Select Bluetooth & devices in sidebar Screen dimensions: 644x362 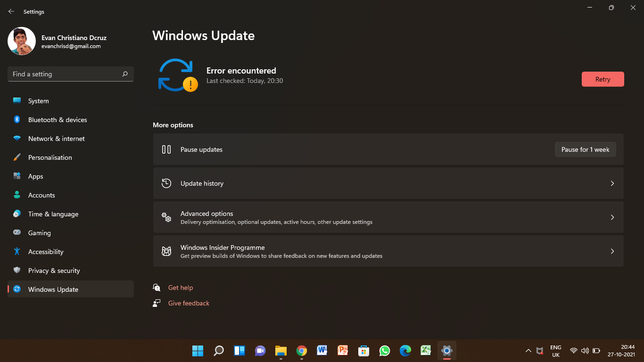pos(57,119)
